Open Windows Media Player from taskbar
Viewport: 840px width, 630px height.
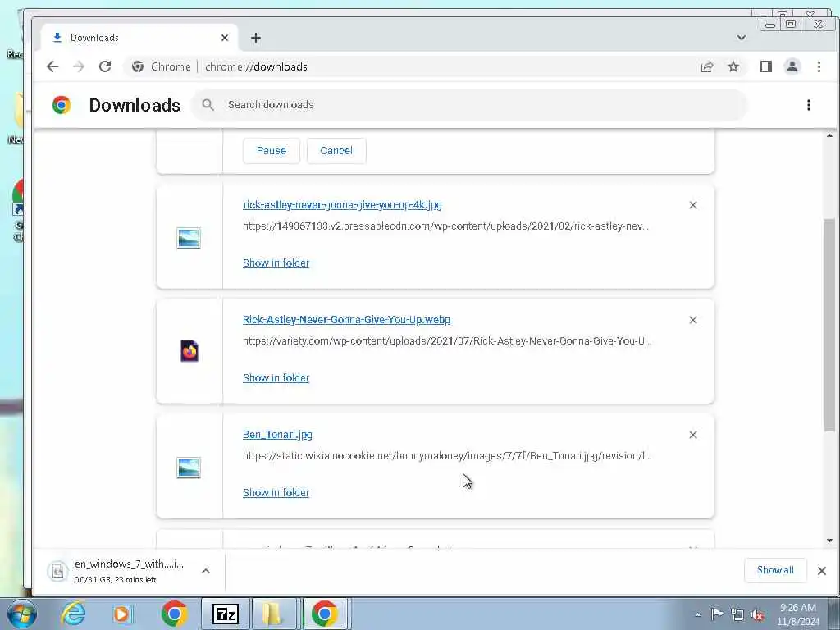pos(121,614)
